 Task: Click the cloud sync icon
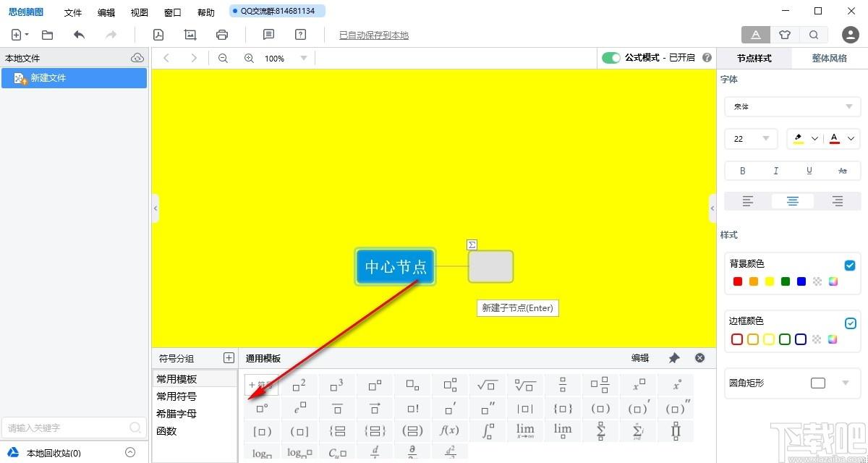point(137,58)
